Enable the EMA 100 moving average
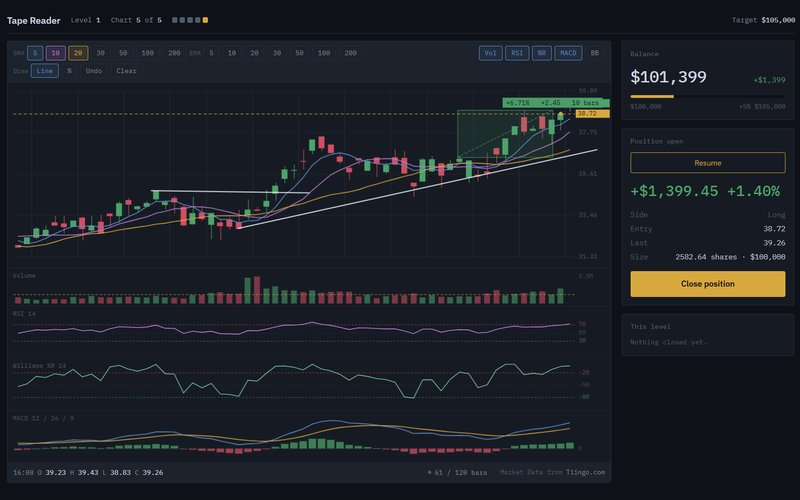 tap(323, 53)
